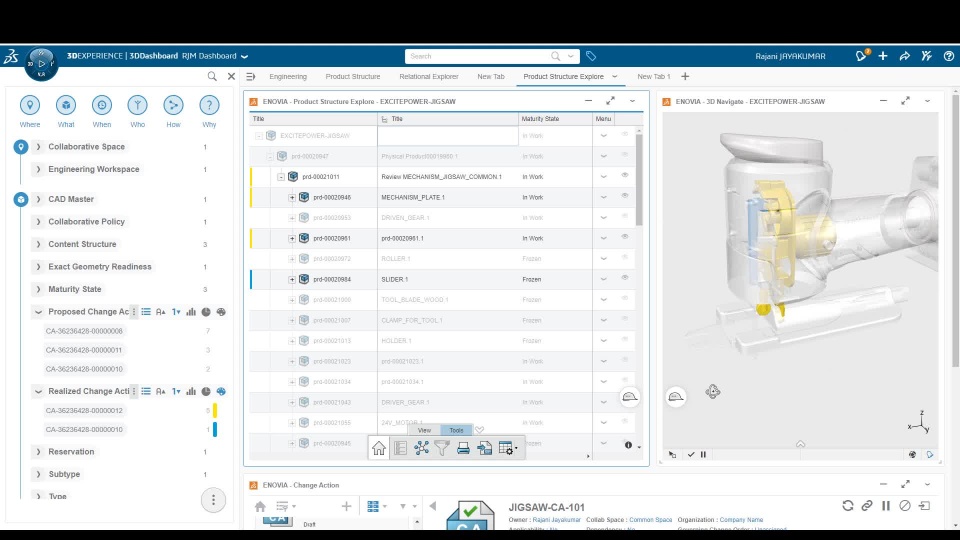960x540 pixels.
Task: Click the Home icon in the Tools toolbar
Action: (379, 448)
